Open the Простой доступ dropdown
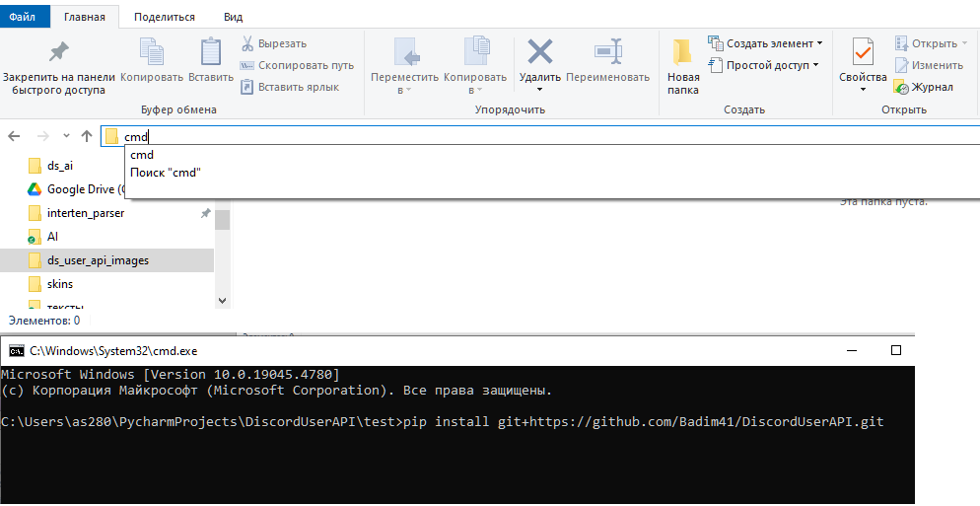The height and width of the screenshot is (506, 980). [x=764, y=65]
